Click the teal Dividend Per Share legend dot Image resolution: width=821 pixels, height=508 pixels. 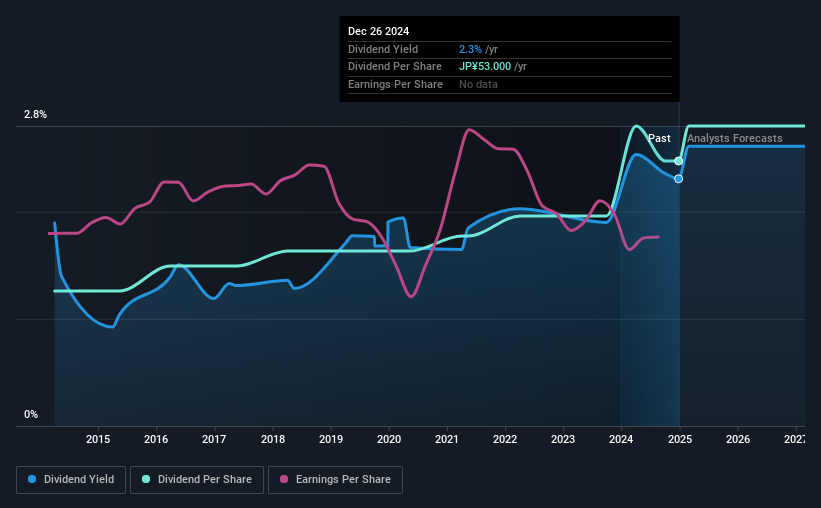pyautogui.click(x=146, y=479)
